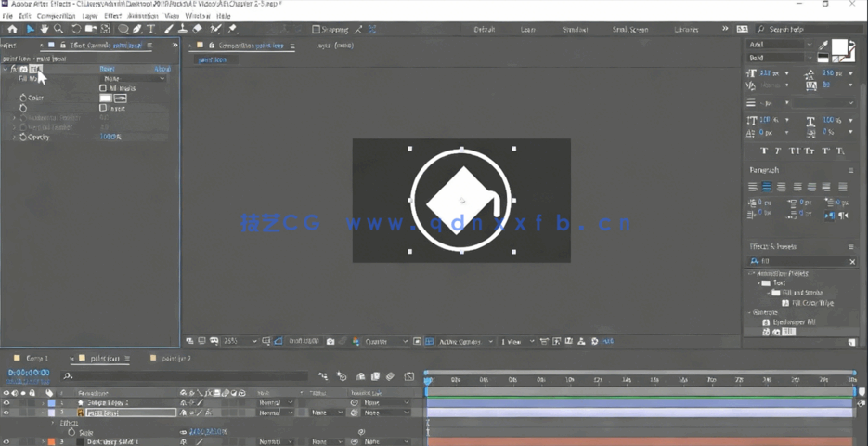This screenshot has width=868, height=446.
Task: Click the Effects & Presets search field
Action: [802, 262]
